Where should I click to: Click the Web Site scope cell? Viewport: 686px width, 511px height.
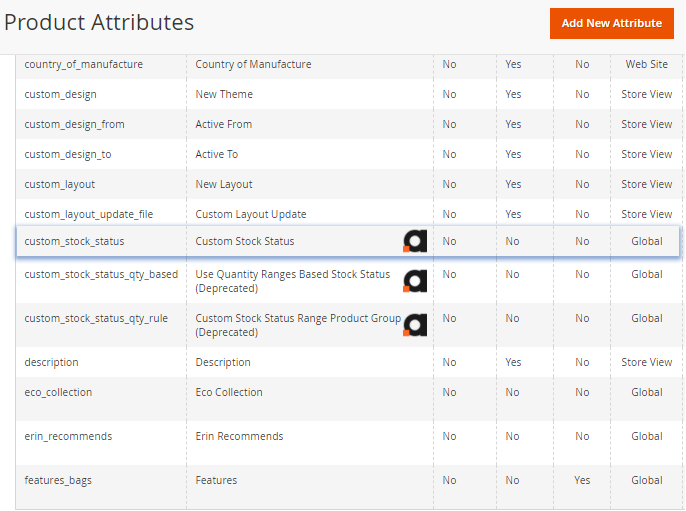point(646,64)
